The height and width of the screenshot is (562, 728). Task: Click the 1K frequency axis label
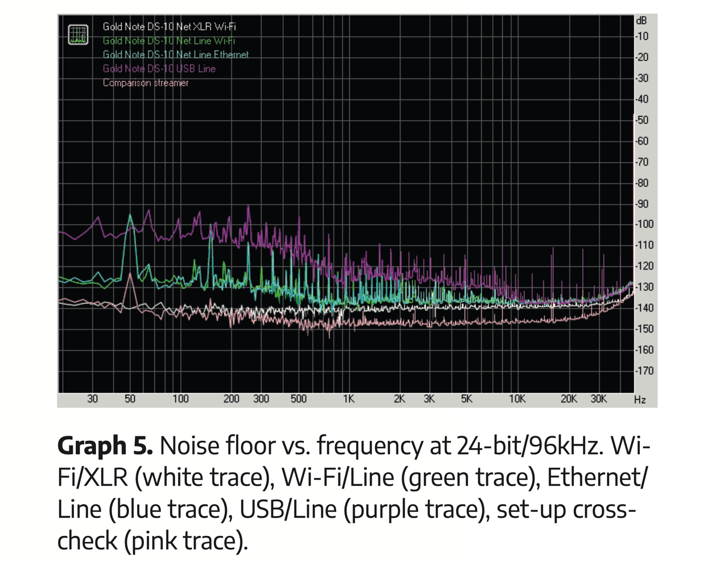click(x=349, y=399)
